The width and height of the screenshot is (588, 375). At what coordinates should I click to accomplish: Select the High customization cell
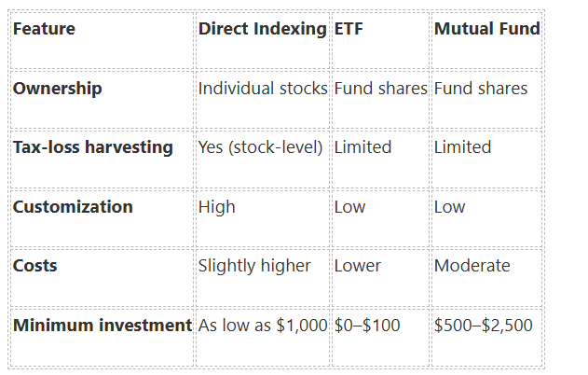point(217,207)
